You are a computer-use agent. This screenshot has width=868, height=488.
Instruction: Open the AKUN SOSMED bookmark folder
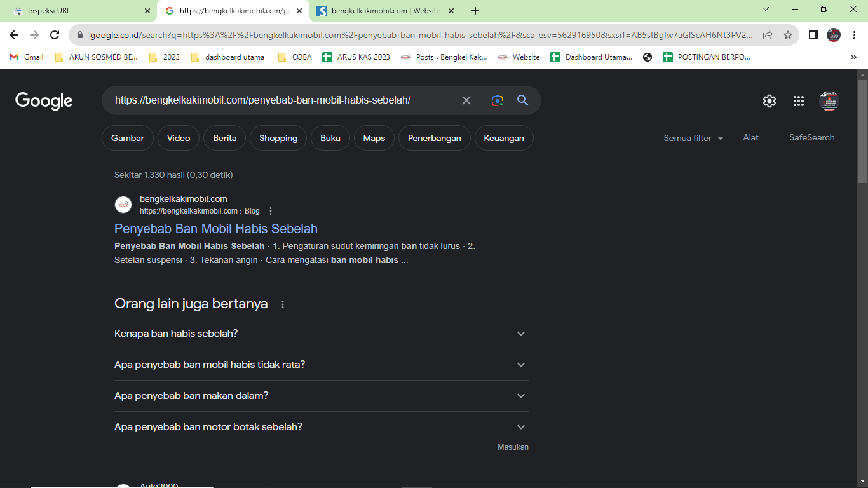coord(96,57)
